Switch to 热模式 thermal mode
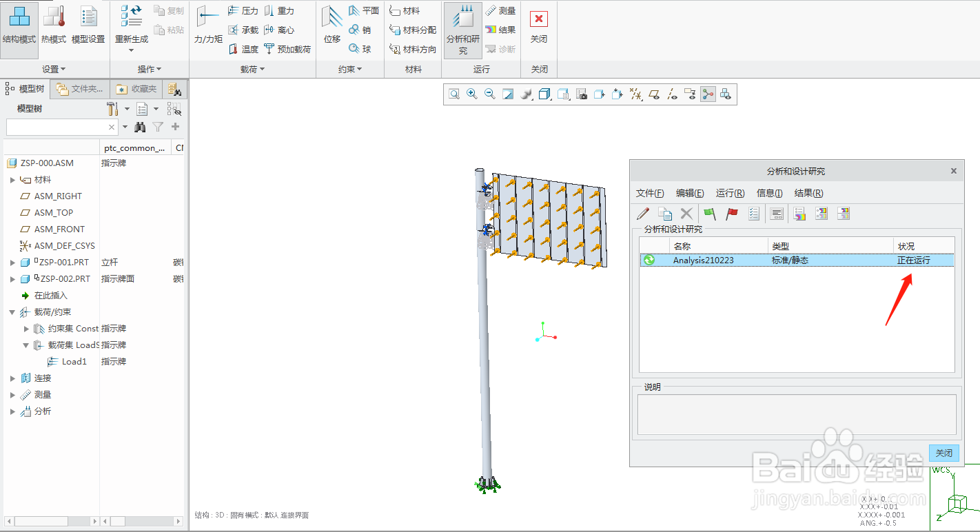980x532 pixels. [x=54, y=25]
